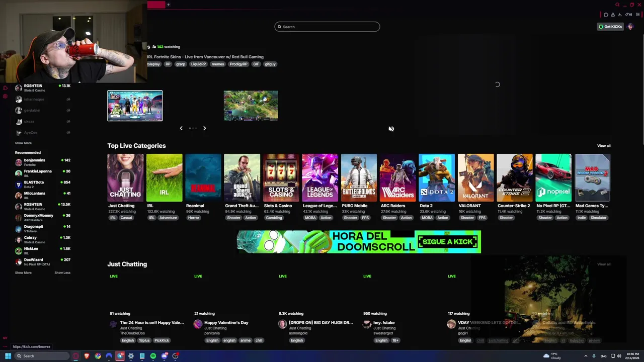Click View all for Top Live Categories
The height and width of the screenshot is (362, 644).
pos(604,146)
